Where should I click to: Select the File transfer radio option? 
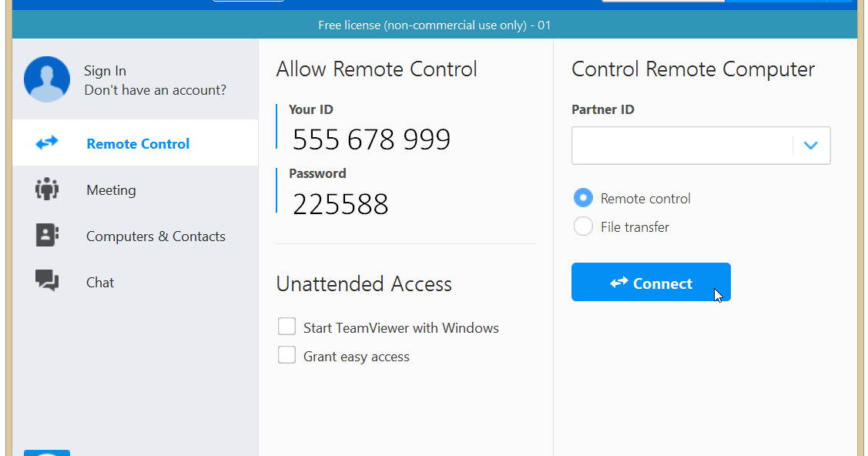click(x=584, y=226)
